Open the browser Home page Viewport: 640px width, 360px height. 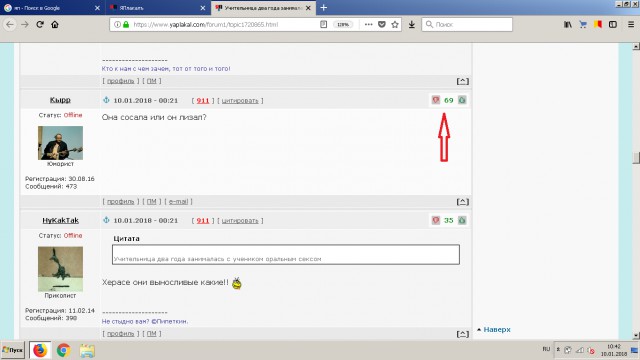(x=55, y=24)
